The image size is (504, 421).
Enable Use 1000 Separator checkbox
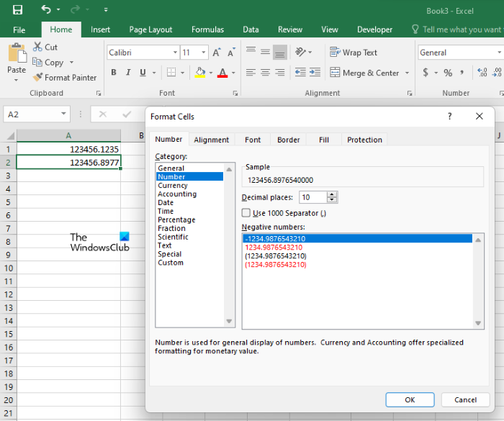tap(246, 212)
